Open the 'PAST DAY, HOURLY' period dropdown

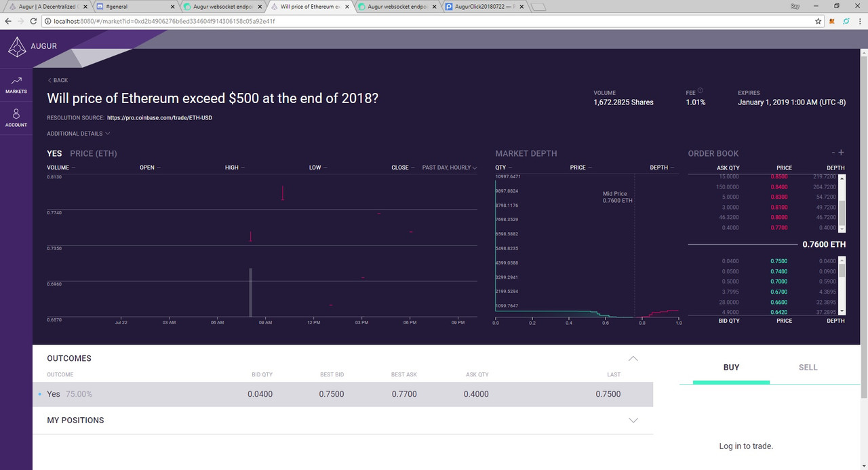pyautogui.click(x=450, y=168)
